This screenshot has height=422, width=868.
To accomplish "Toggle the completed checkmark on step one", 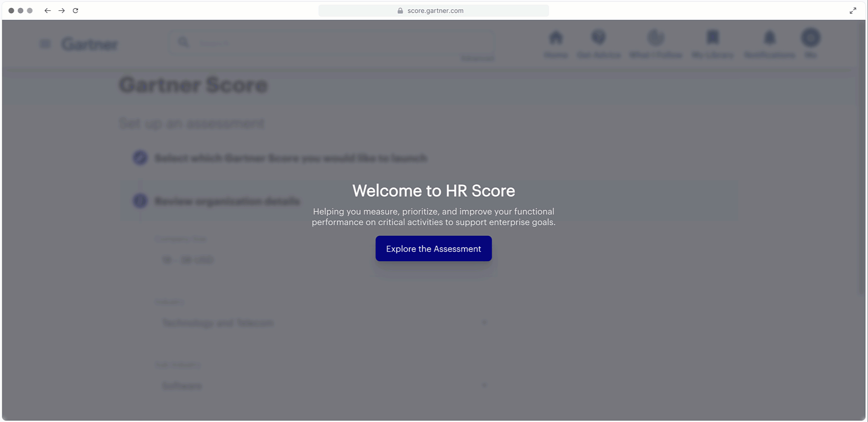I will click(x=140, y=158).
